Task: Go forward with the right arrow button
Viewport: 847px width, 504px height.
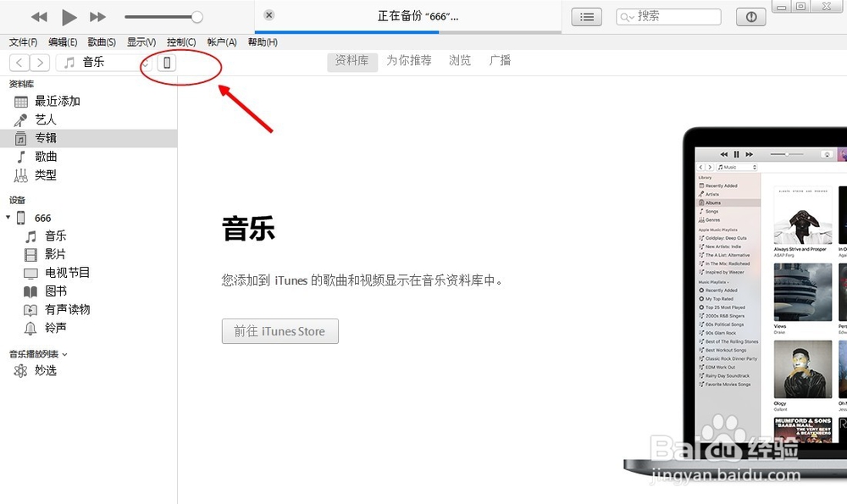Action: [40, 63]
